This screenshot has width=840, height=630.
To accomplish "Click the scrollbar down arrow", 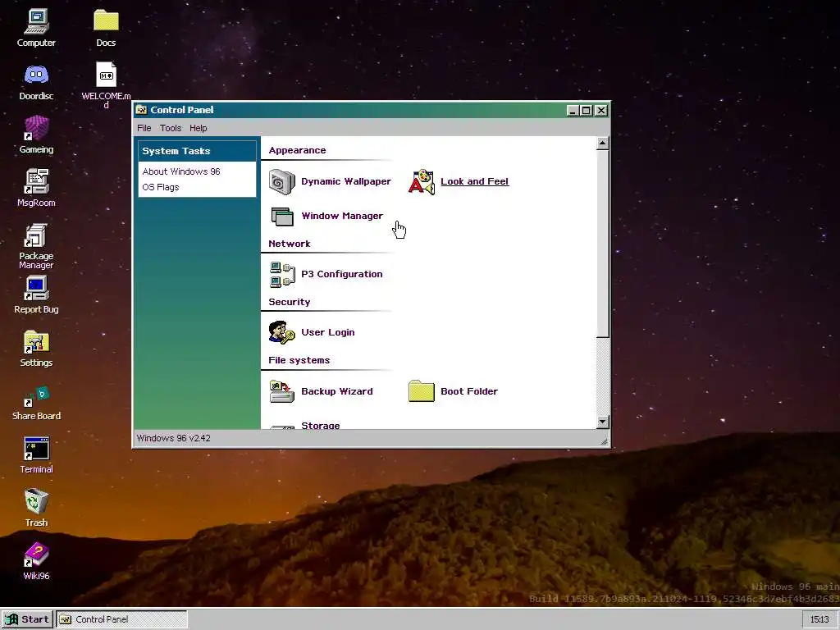I will click(x=603, y=422).
